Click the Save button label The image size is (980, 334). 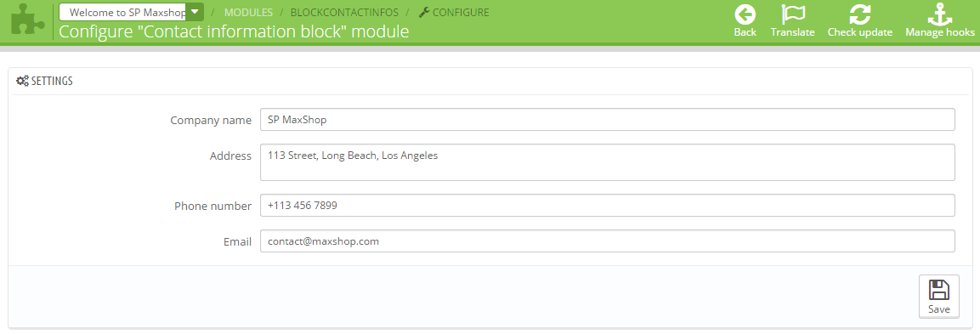point(938,309)
